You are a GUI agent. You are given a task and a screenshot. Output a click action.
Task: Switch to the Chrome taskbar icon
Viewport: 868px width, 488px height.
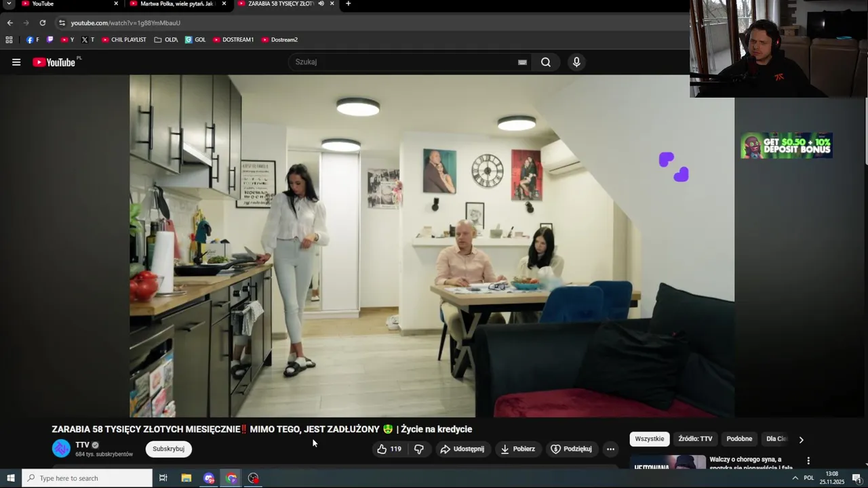pos(232,479)
